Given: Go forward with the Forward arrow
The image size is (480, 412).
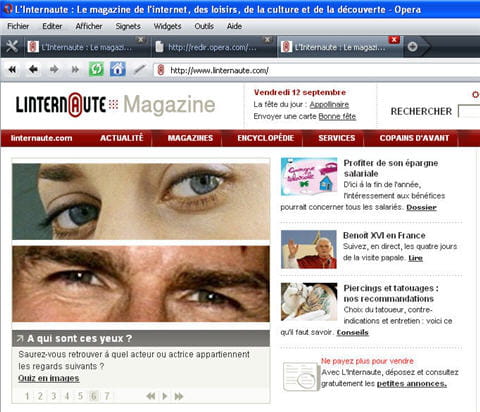Looking at the screenshot, I should coord(54,69).
